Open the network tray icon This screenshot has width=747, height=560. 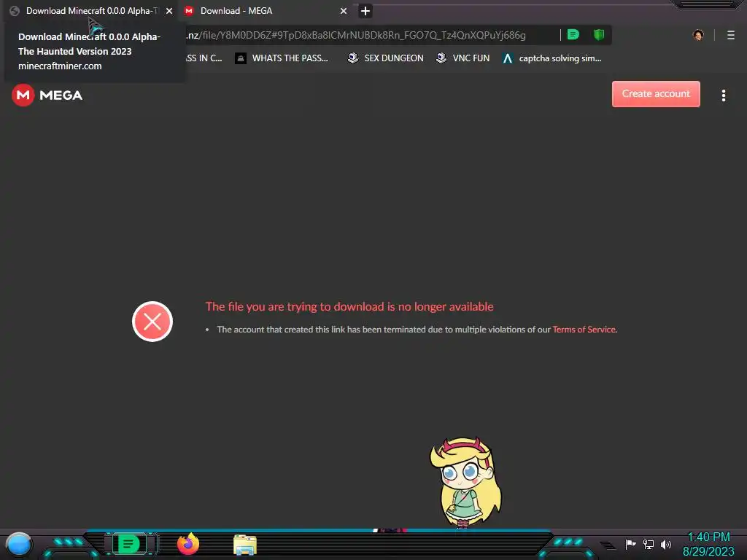[x=648, y=544]
